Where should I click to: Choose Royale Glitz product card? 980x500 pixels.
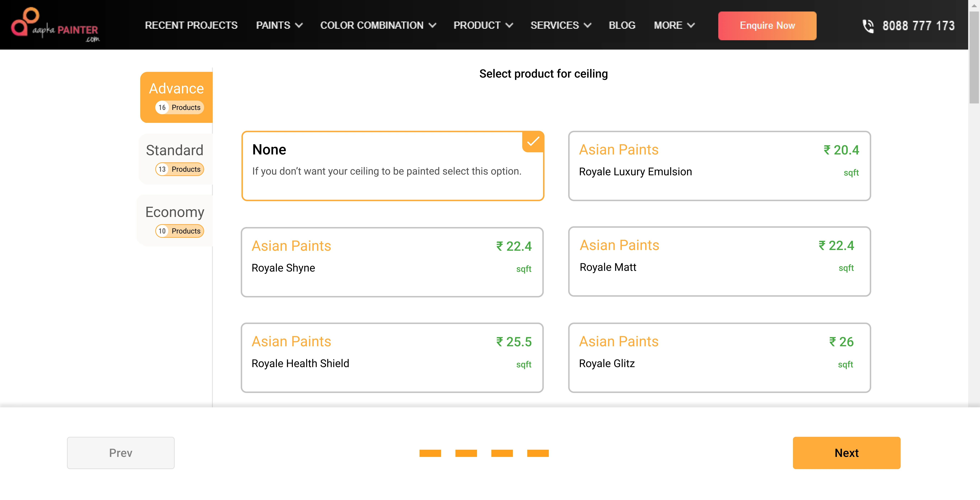[719, 358]
